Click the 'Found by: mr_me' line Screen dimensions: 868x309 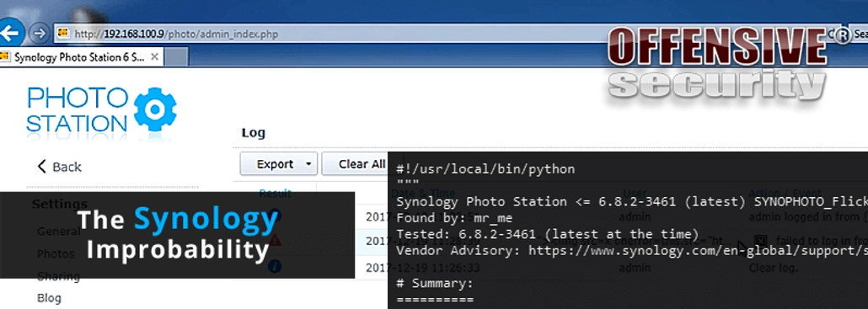(x=454, y=218)
